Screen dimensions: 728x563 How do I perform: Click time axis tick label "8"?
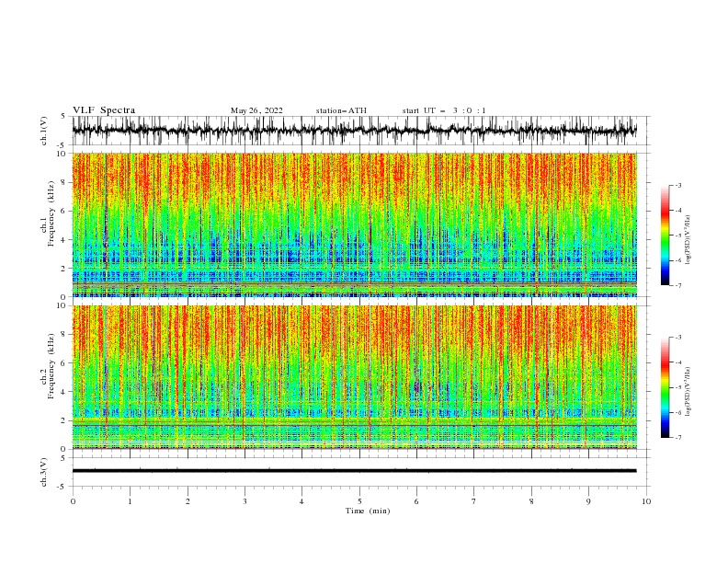click(x=531, y=501)
